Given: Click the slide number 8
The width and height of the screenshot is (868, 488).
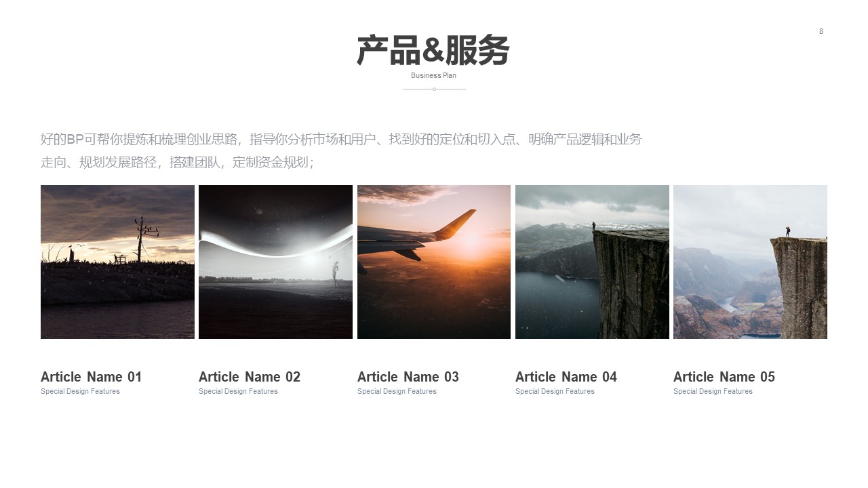Looking at the screenshot, I should tap(821, 31).
